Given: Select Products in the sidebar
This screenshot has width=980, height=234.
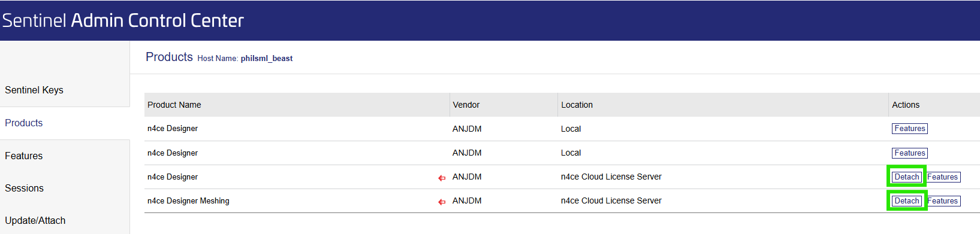Looking at the screenshot, I should click(24, 123).
